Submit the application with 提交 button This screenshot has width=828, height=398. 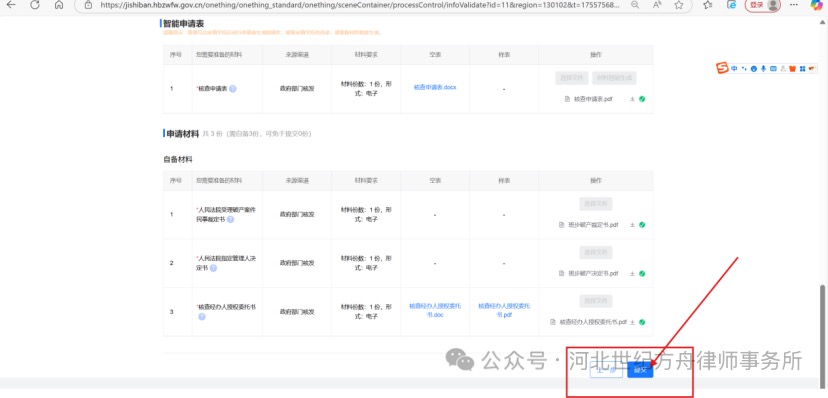pos(640,371)
